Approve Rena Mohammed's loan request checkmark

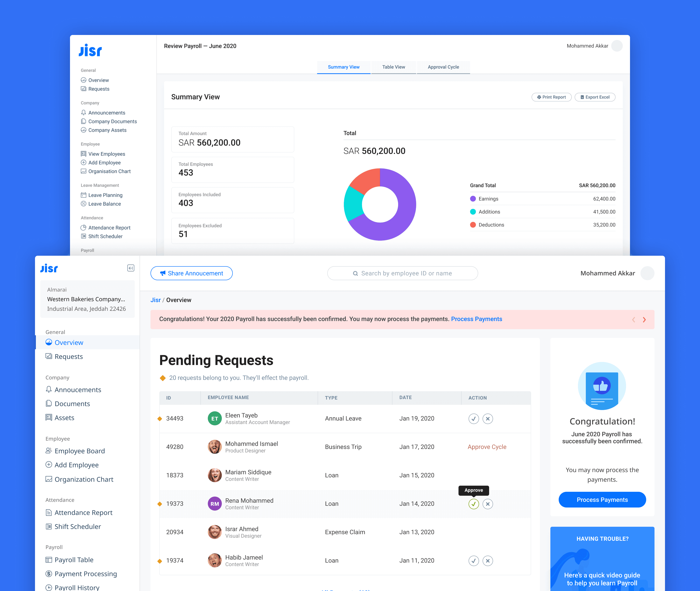tap(473, 504)
